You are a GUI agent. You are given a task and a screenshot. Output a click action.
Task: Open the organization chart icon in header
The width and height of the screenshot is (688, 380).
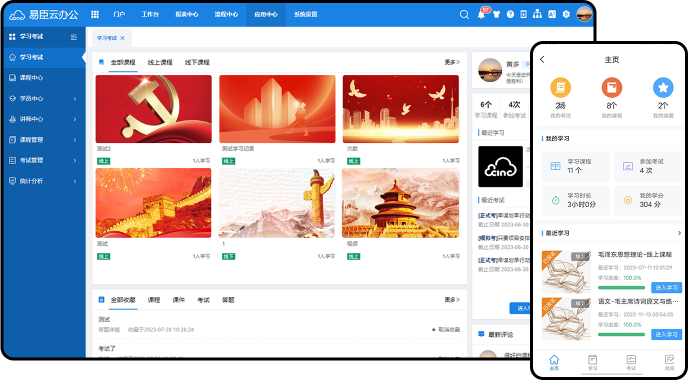(x=537, y=14)
